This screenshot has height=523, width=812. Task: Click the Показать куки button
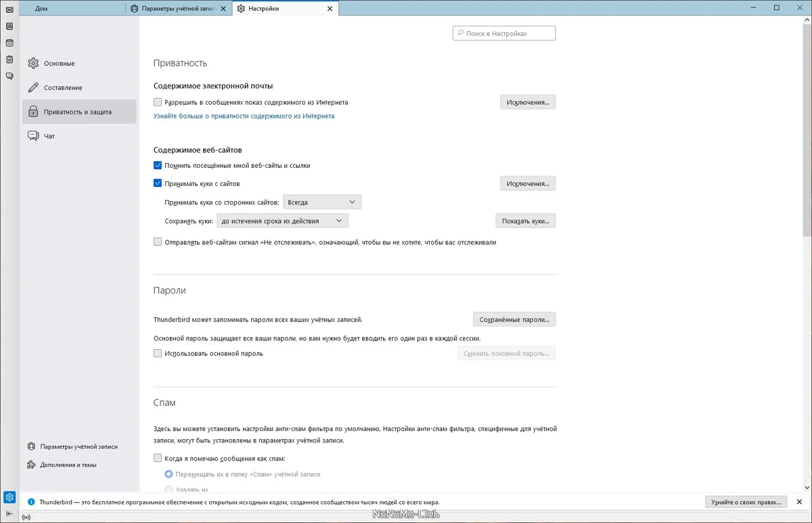coord(526,221)
